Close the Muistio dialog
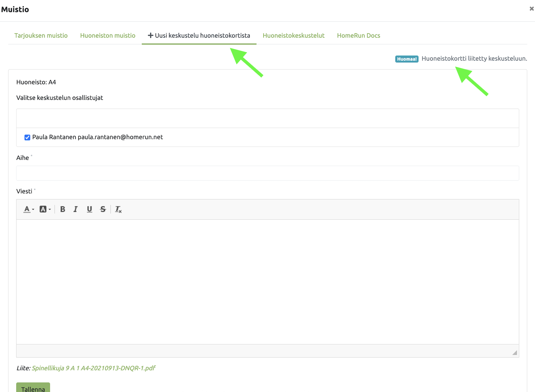This screenshot has height=392, width=535. pyautogui.click(x=531, y=9)
